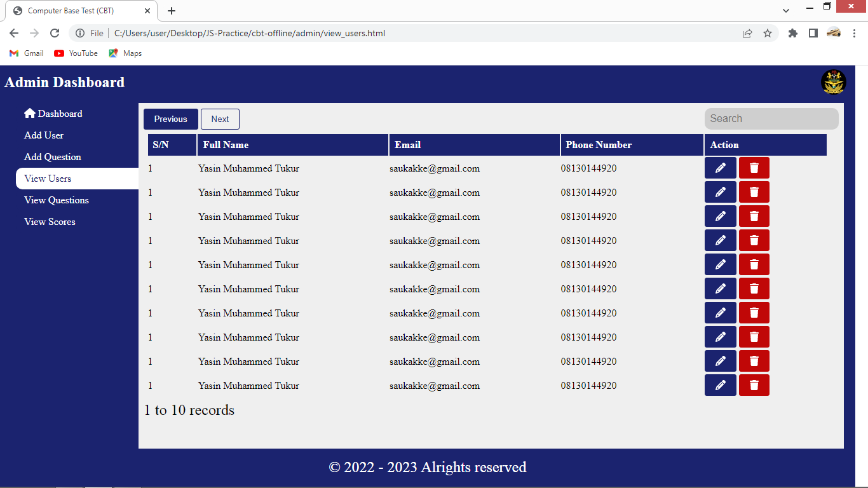Remove the fourth row user with trash icon
868x488 pixels.
point(754,240)
